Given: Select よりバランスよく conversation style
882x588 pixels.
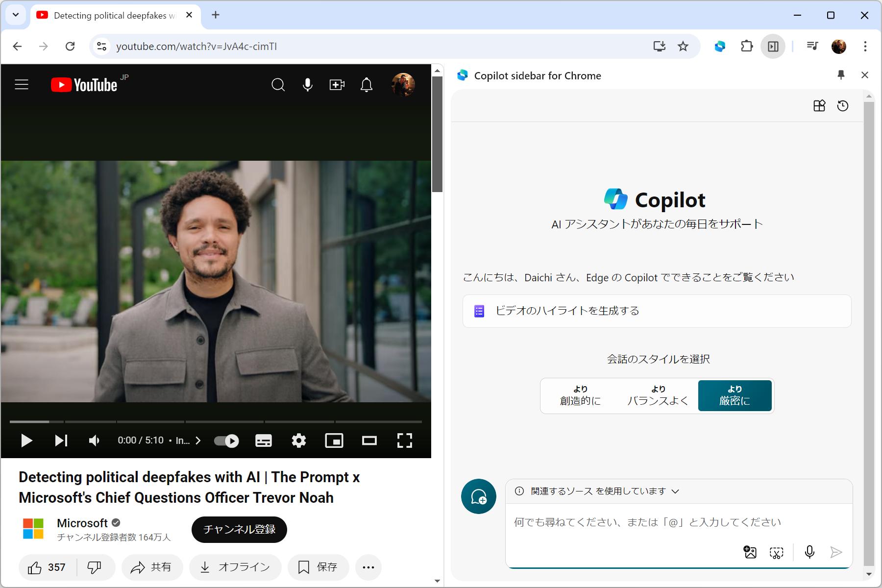Looking at the screenshot, I should (658, 395).
